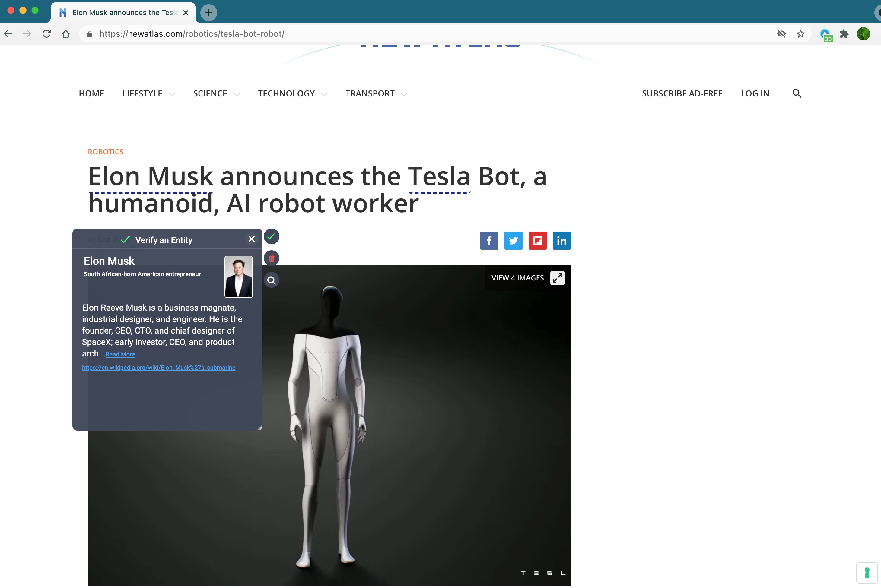Click the crossed-out eye icon in address bar
Screen dimensions: 881x588
781,34
